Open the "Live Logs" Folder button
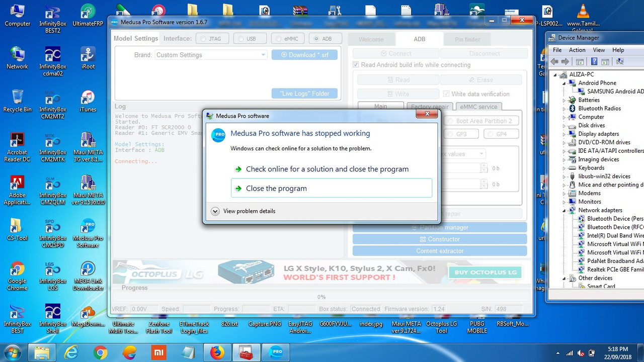Image resolution: width=644 pixels, height=362 pixels. click(x=304, y=94)
